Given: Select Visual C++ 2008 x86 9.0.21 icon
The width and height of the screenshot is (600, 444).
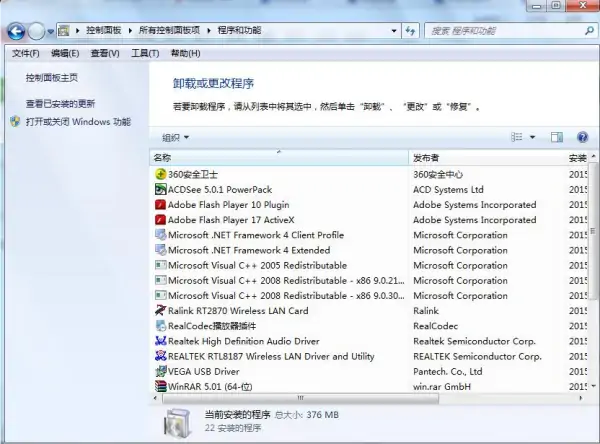Looking at the screenshot, I should pos(160,280).
